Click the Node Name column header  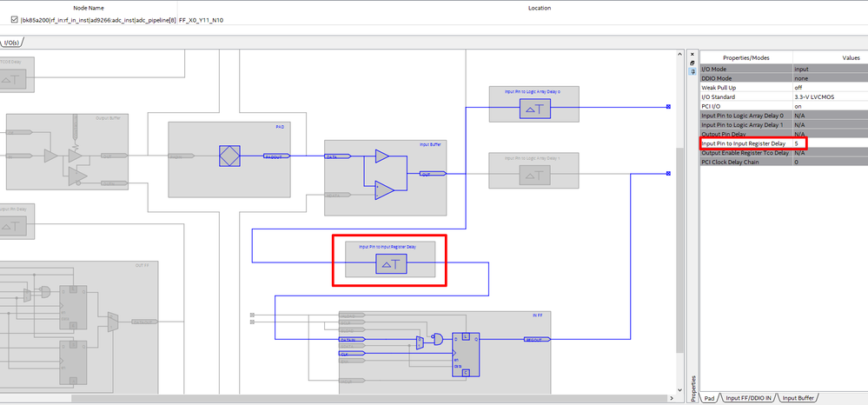[x=89, y=9]
